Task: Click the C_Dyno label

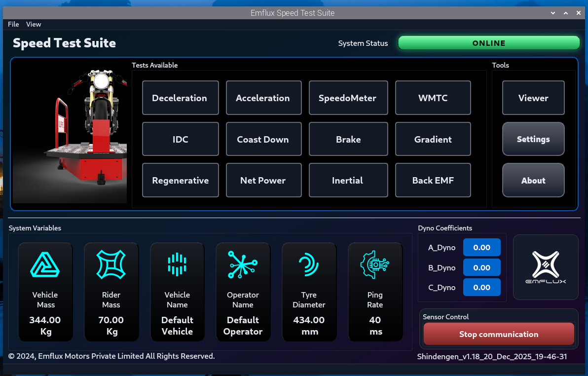Action: pos(442,288)
